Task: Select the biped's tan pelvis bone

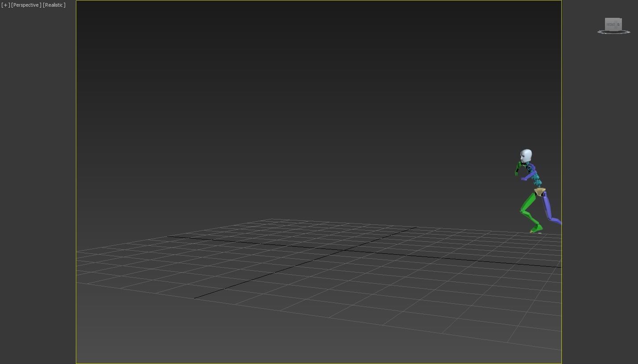Action: coord(540,192)
